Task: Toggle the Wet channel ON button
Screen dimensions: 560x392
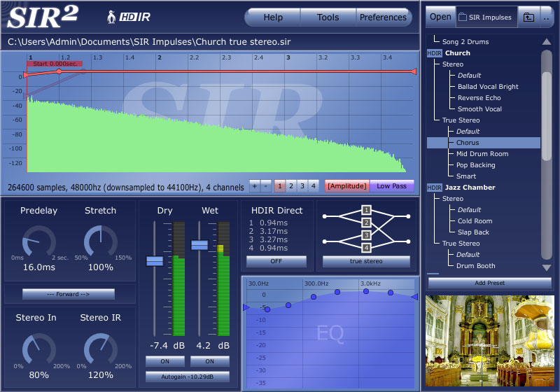Action: point(210,361)
